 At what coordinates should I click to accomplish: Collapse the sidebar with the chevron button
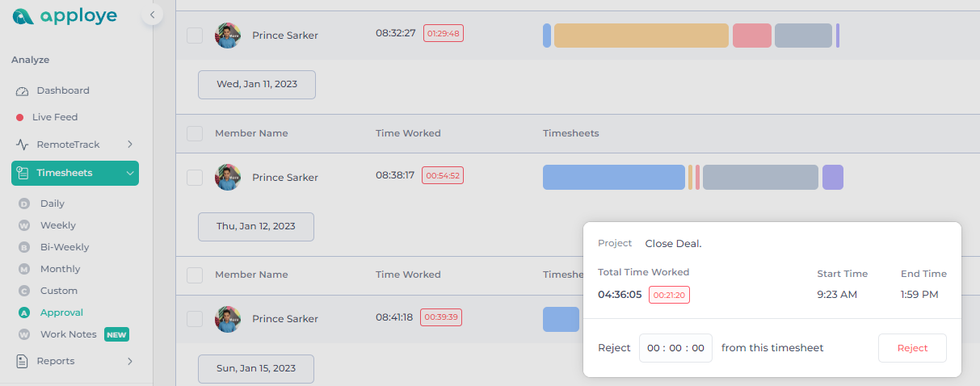point(152,14)
